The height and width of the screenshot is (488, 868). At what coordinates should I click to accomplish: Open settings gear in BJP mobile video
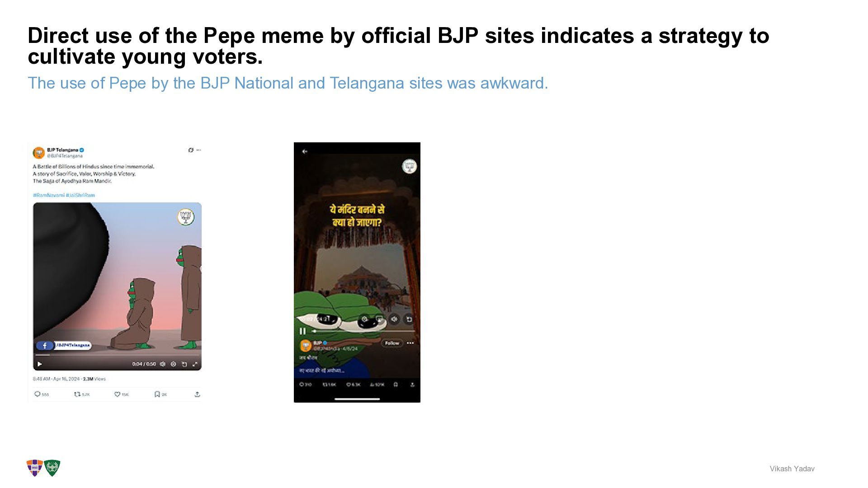point(365,319)
